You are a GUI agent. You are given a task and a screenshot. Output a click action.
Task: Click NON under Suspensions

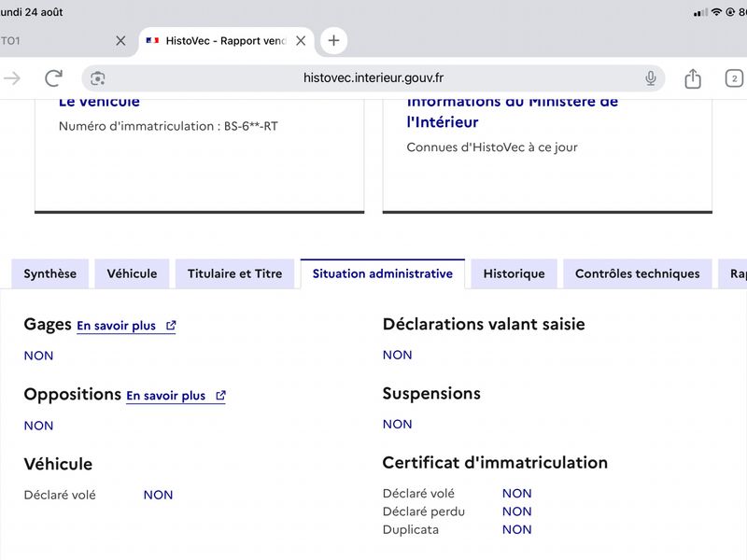click(398, 425)
